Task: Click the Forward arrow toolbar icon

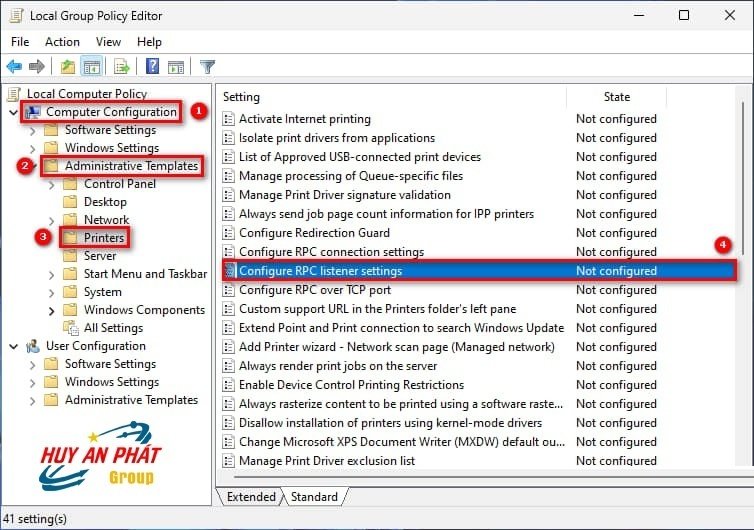Action: click(37, 66)
